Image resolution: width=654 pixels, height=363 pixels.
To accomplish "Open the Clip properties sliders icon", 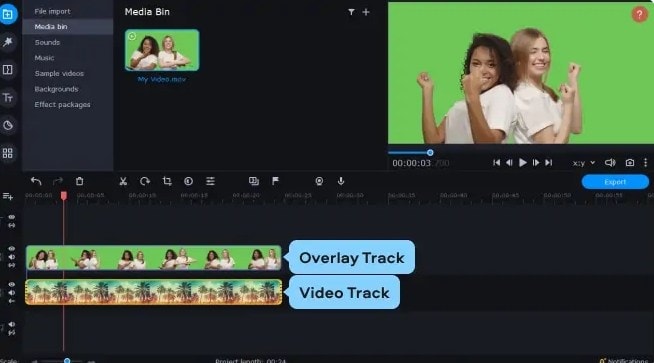I will tap(210, 181).
